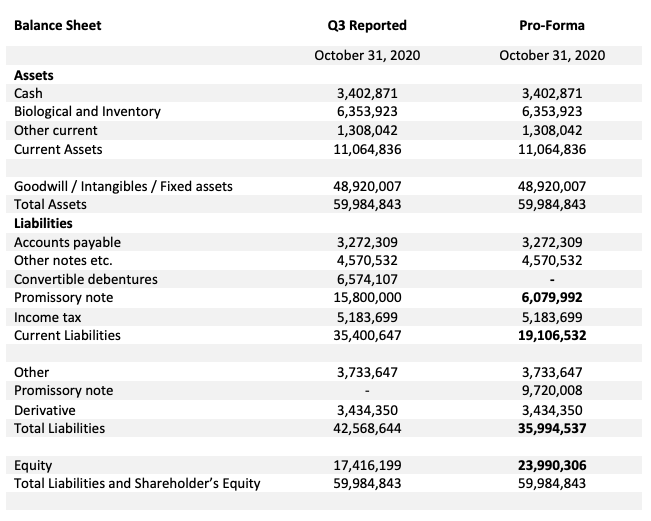
Task: Click the Q3 Reported column header
Action: click(367, 25)
